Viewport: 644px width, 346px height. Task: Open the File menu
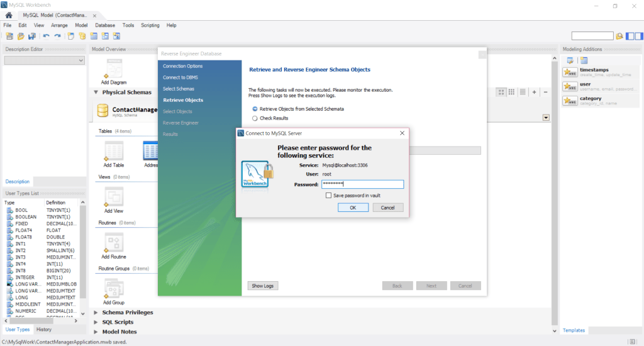click(8, 25)
